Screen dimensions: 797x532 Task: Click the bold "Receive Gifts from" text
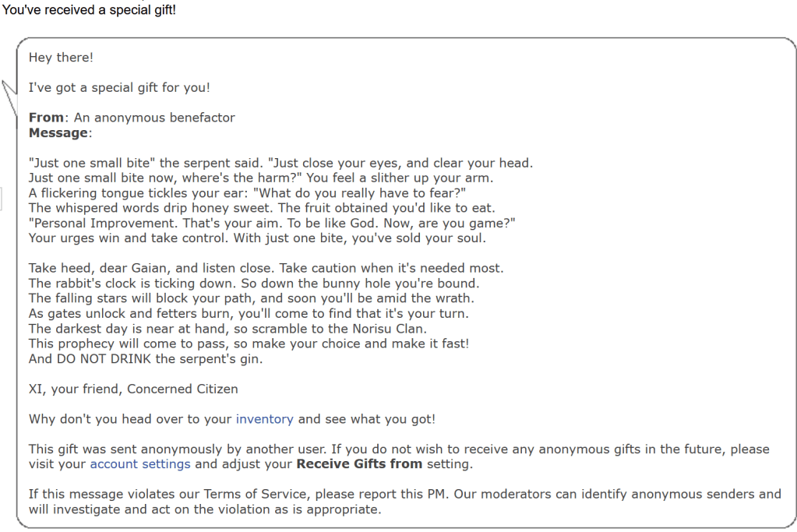(359, 464)
